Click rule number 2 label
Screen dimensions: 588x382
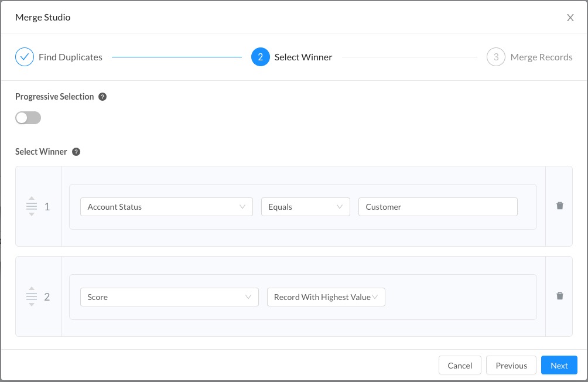point(47,297)
